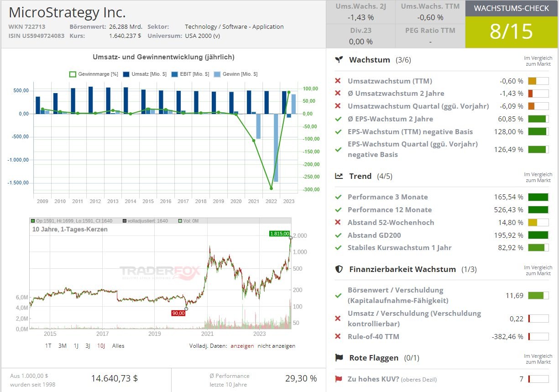559x392 pixels.
Task: Click the Rote Flaggen flag icon
Action: pos(338,358)
